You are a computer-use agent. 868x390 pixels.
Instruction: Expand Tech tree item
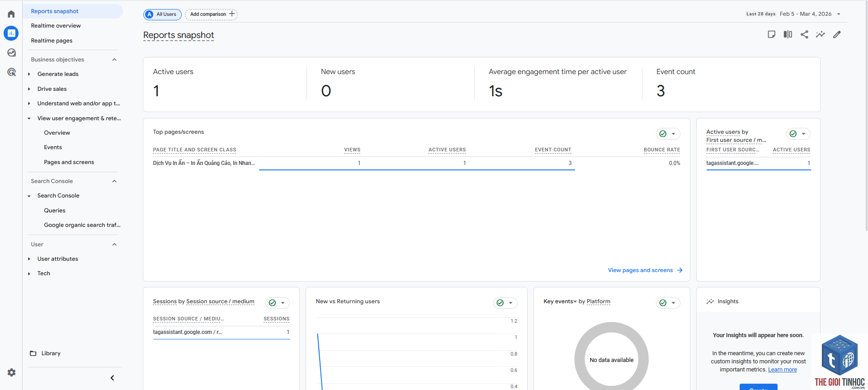(x=29, y=273)
